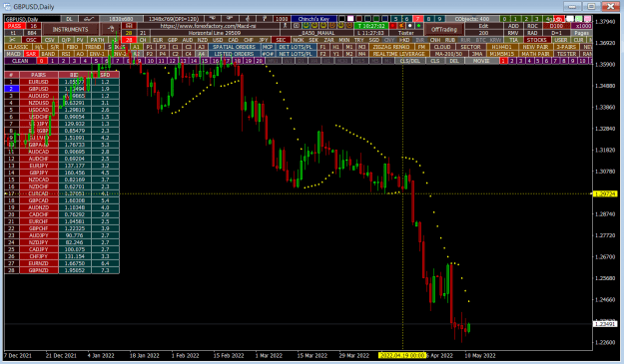Toggle the STOCKS button
Image resolution: width=624 pixels, height=364 pixels.
click(537, 40)
